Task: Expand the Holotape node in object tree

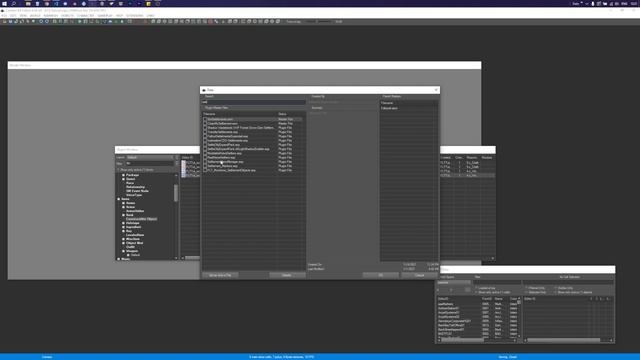Action: click(x=123, y=223)
